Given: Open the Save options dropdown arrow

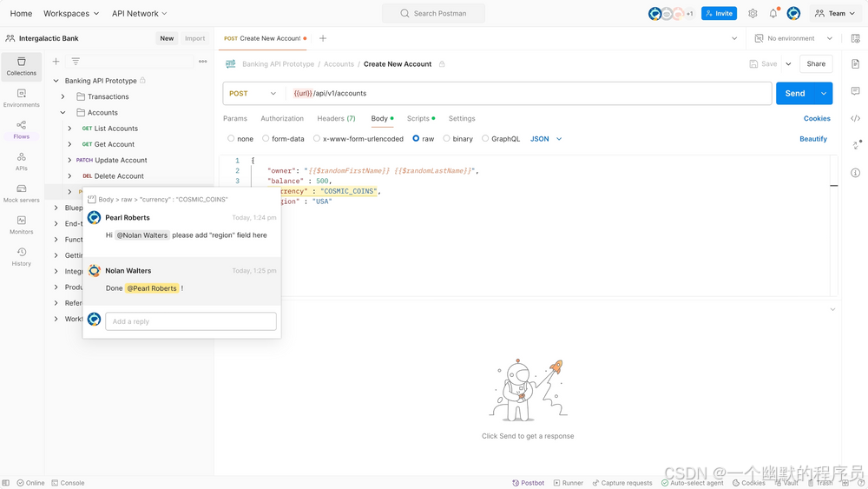Looking at the screenshot, I should (x=788, y=64).
